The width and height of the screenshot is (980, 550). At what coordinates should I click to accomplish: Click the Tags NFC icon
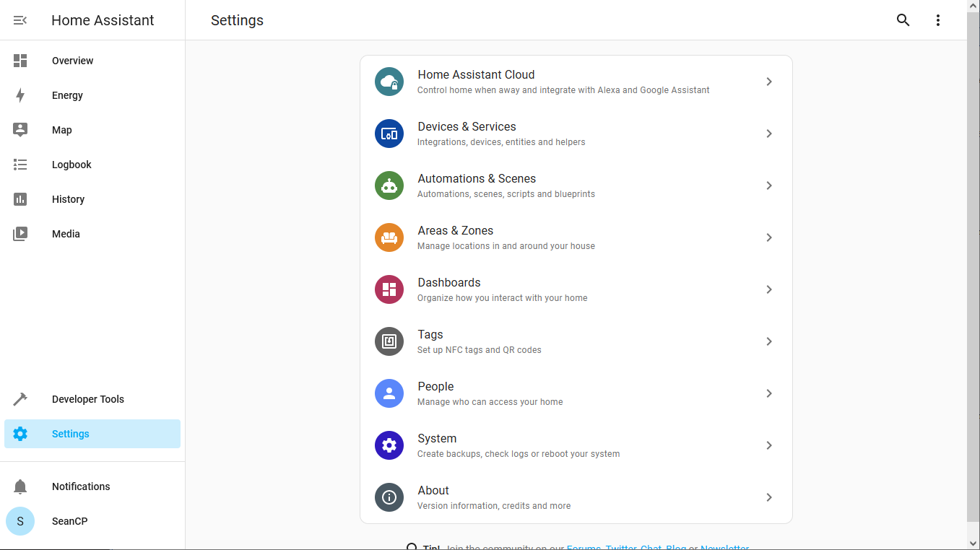(389, 341)
